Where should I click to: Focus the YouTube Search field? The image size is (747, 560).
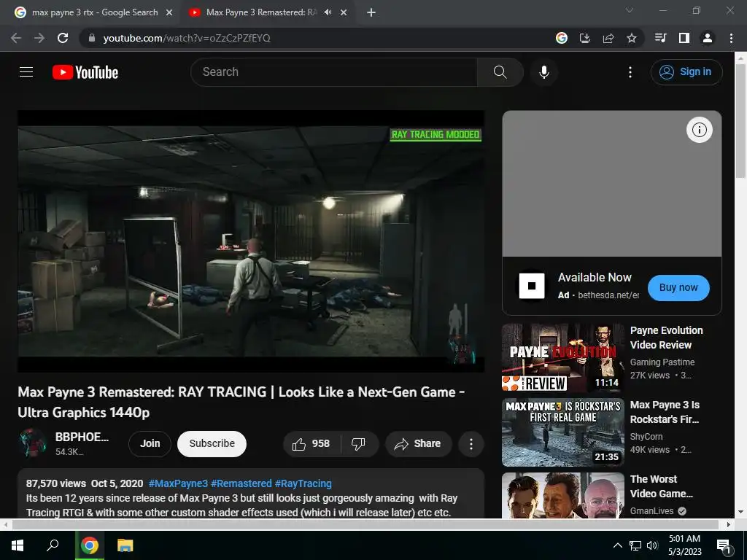[334, 72]
